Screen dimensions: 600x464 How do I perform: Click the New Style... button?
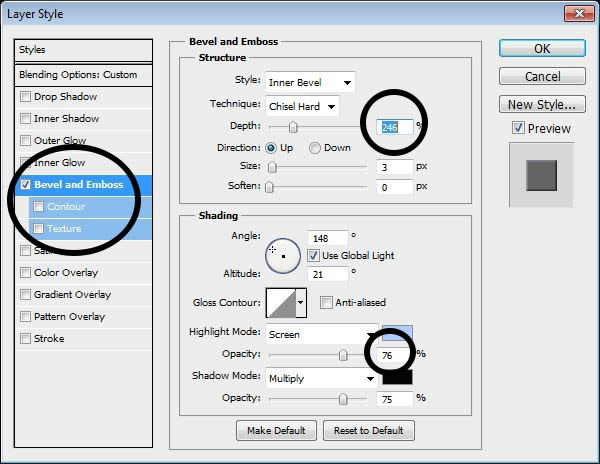[542, 104]
